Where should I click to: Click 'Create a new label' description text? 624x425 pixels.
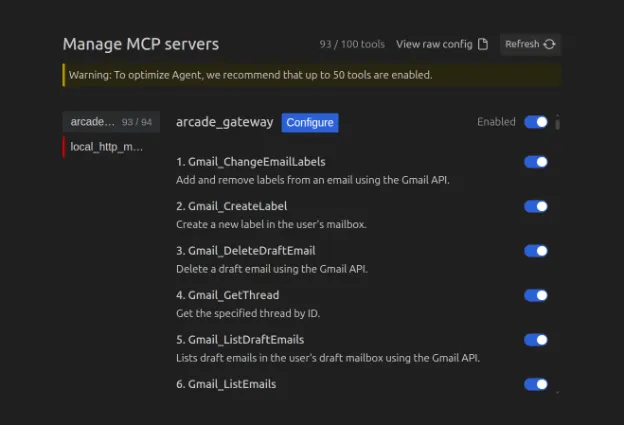[x=271, y=224]
